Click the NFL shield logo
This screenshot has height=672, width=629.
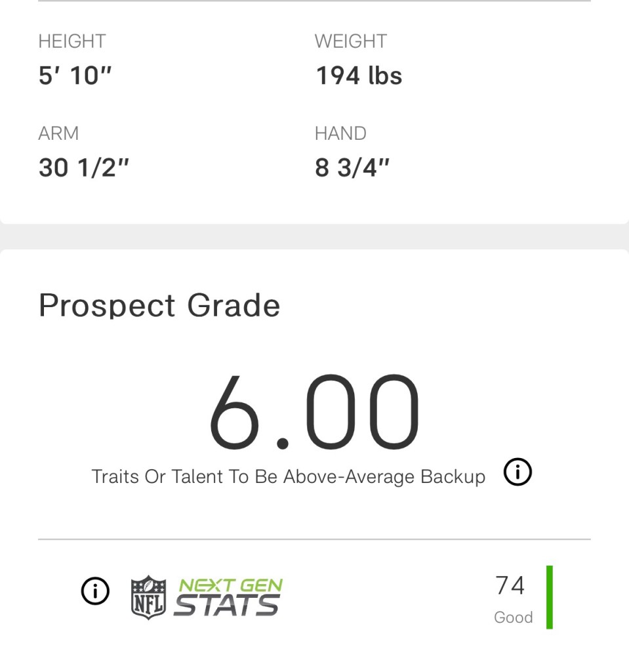tap(149, 597)
